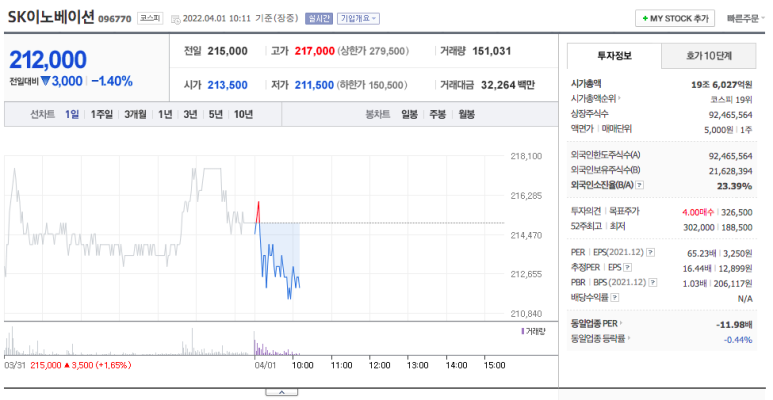The height and width of the screenshot is (400, 773).
Task: Click the 저가 value 211,500
Action: 315,85
